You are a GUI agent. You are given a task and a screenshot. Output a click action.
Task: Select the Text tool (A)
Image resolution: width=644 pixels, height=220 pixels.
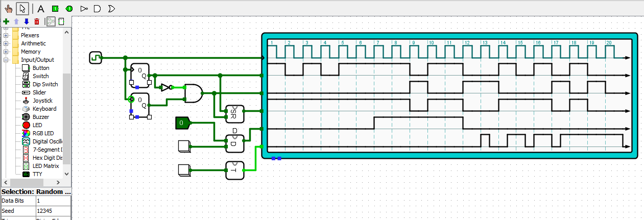41,8
